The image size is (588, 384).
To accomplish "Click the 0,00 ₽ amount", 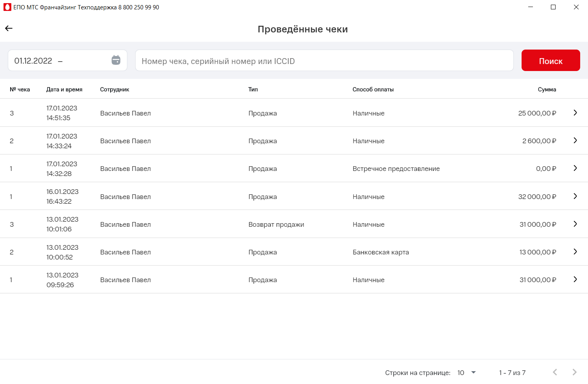I will click(546, 169).
